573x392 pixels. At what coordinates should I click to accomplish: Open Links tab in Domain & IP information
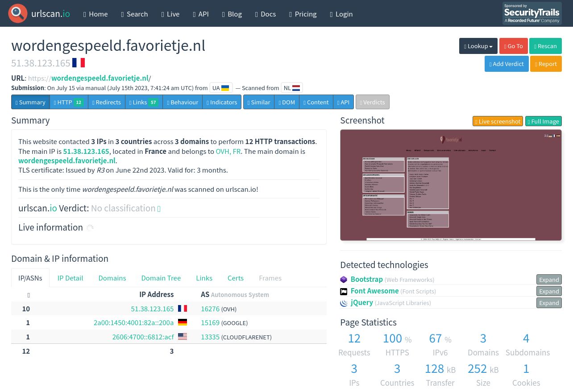(x=204, y=278)
